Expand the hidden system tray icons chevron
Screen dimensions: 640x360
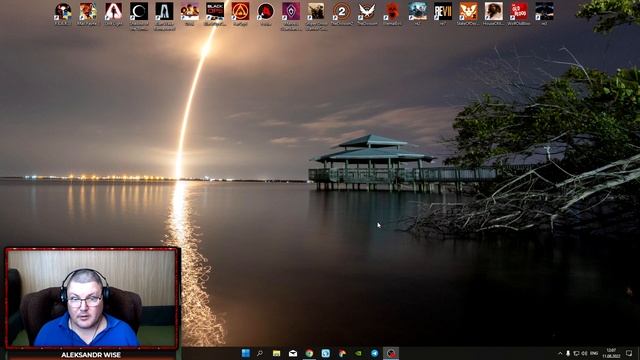[560, 353]
